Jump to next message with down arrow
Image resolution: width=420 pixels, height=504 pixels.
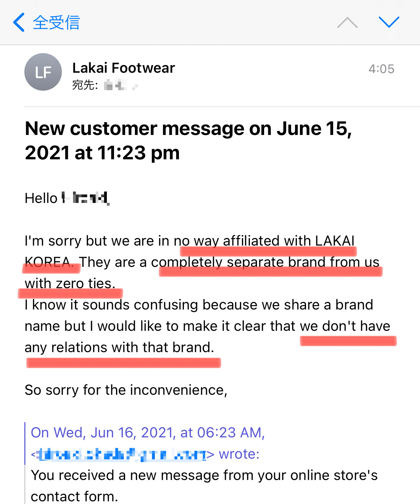(389, 22)
